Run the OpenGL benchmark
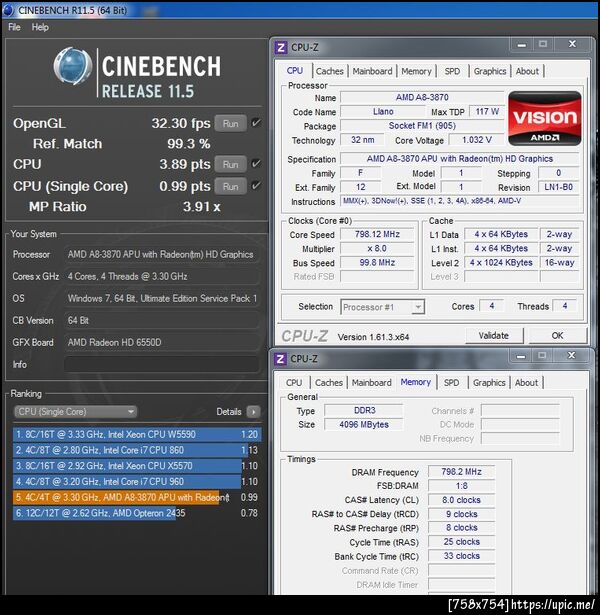 231,124
